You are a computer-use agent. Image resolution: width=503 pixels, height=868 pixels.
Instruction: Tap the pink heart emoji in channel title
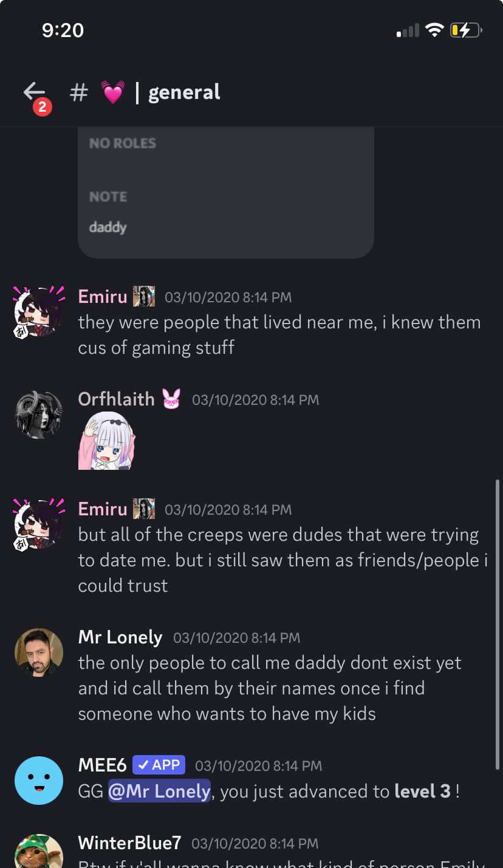(112, 93)
